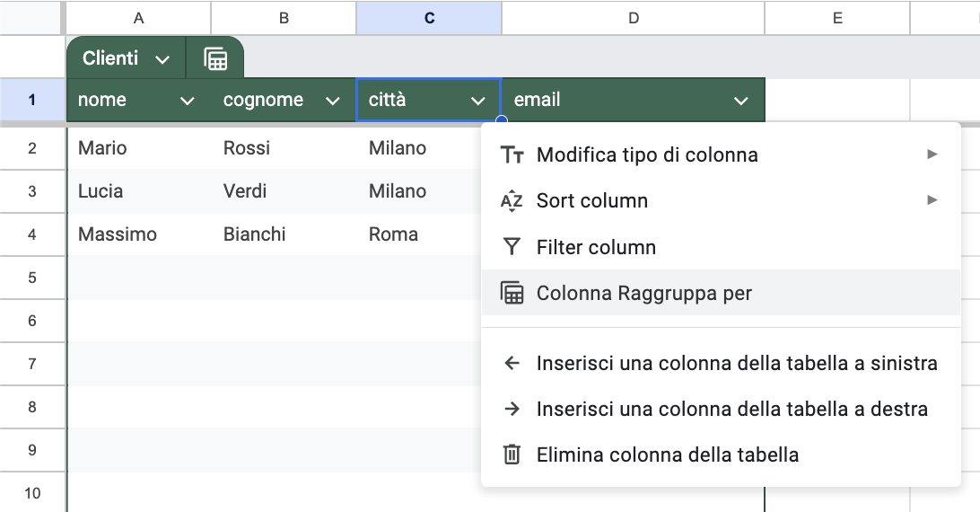The height and width of the screenshot is (512, 980).
Task: Select Colonna Raggruppa per menu entry
Action: pyautogui.click(x=721, y=292)
